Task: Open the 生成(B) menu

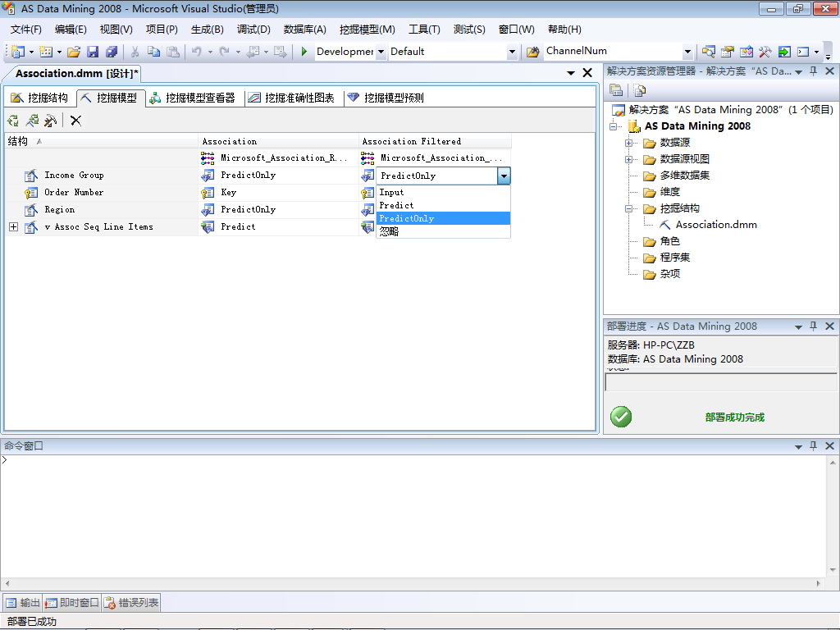Action: coord(207,30)
